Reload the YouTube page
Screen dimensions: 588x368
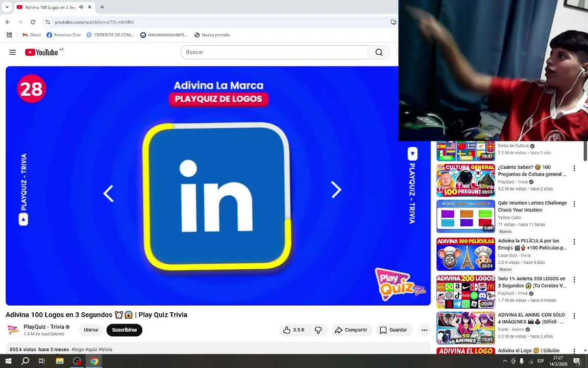pyautogui.click(x=33, y=22)
